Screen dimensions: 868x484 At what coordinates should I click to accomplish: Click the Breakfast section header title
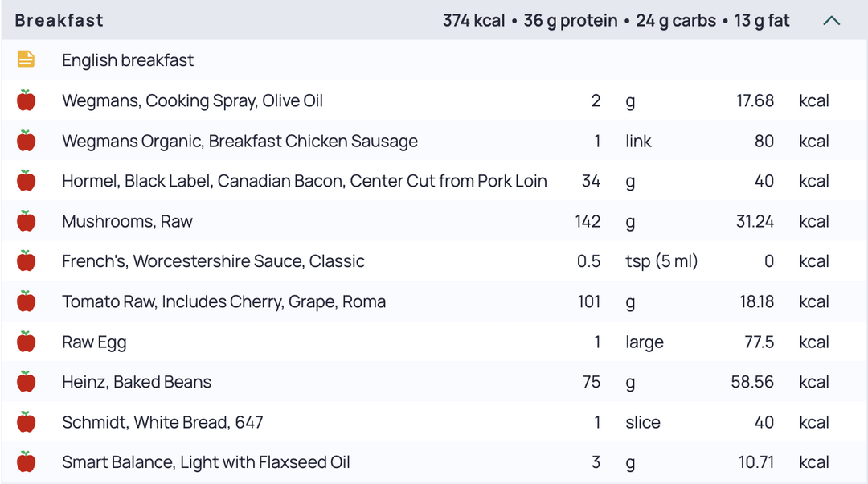pos(59,20)
